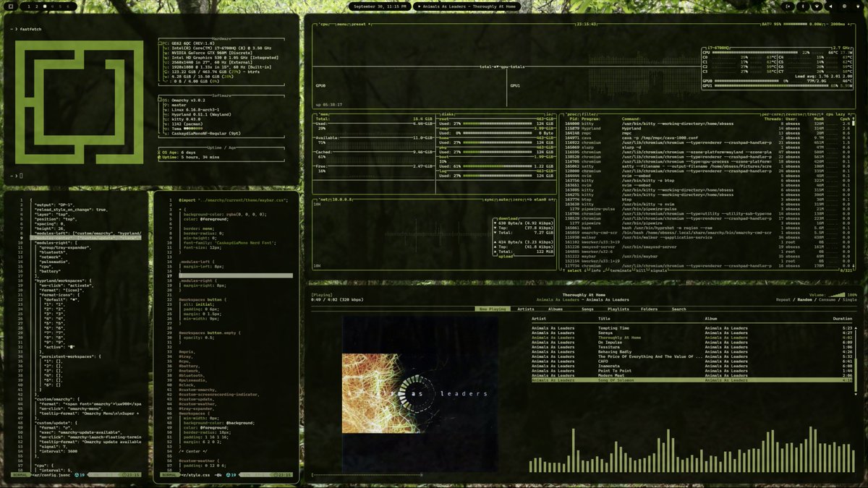The image size is (868, 488).
Task: Open the btop 'menu' option
Action: point(342,24)
